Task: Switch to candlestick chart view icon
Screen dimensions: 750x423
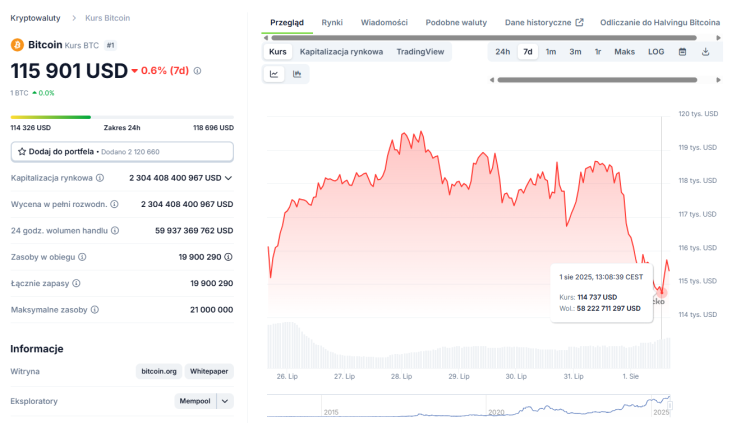Action: (x=297, y=74)
